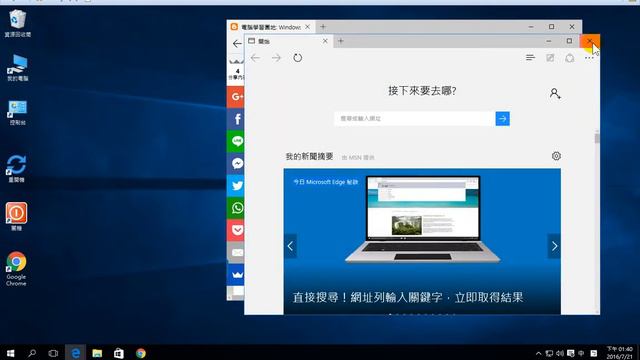Image resolution: width=640 pixels, height=360 pixels.
Task: Share via Messenger sidebar button
Action: [236, 164]
